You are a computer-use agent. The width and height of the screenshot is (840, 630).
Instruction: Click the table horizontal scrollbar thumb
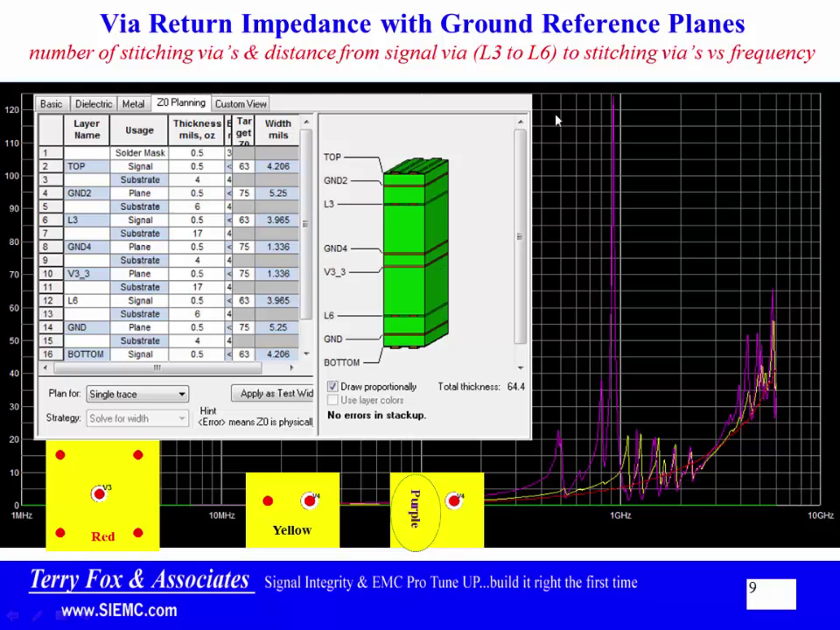coord(157,367)
